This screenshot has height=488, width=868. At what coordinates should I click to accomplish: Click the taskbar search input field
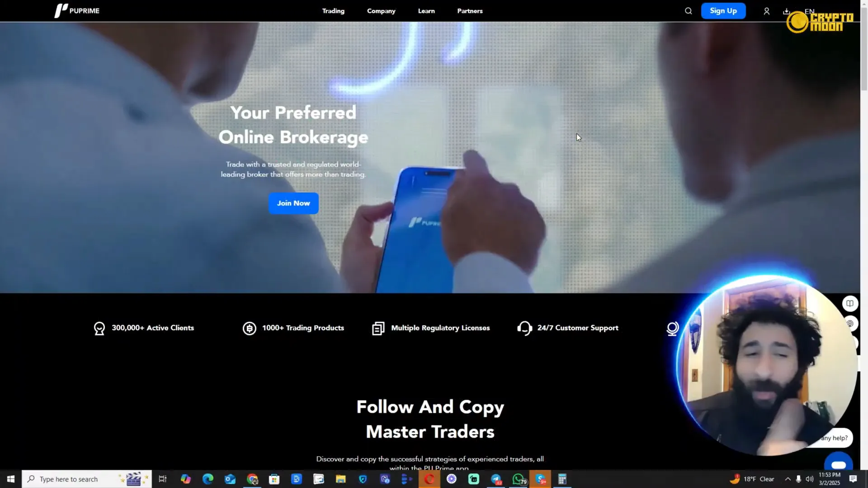coord(86,479)
